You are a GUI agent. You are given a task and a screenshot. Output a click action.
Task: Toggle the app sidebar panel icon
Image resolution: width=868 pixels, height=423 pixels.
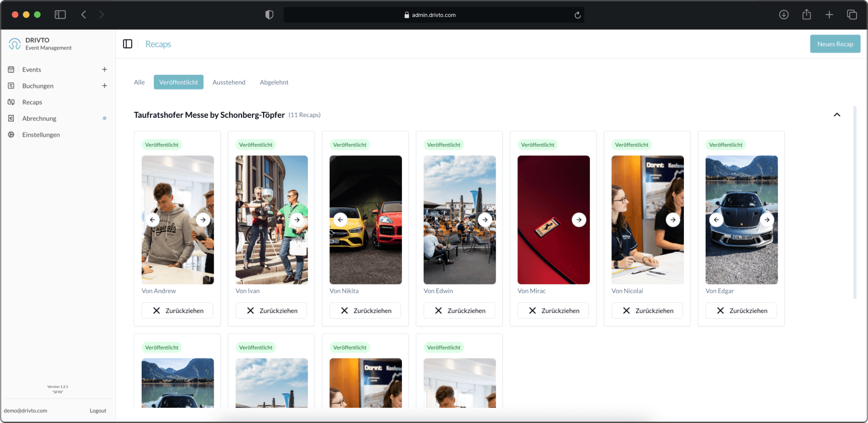click(x=128, y=44)
